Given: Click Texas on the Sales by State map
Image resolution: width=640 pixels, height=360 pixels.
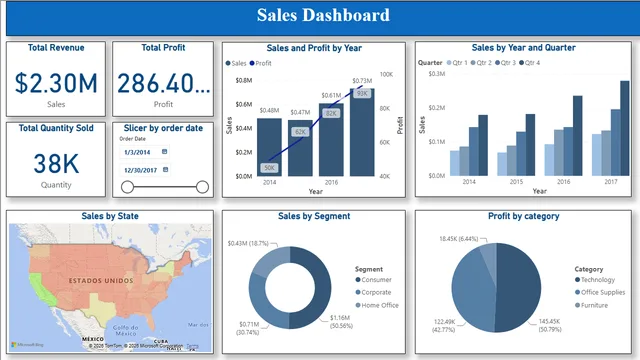Looking at the screenshot, I should [x=100, y=308].
